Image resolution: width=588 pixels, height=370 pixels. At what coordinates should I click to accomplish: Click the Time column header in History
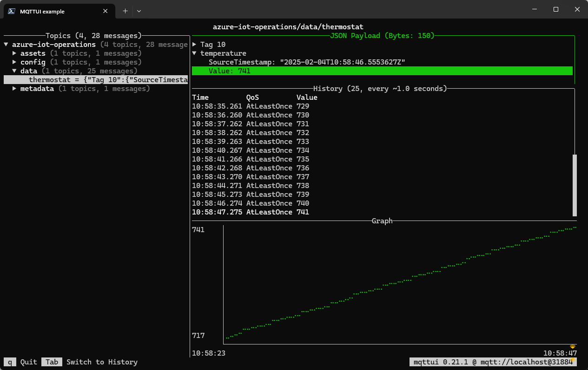(x=200, y=97)
